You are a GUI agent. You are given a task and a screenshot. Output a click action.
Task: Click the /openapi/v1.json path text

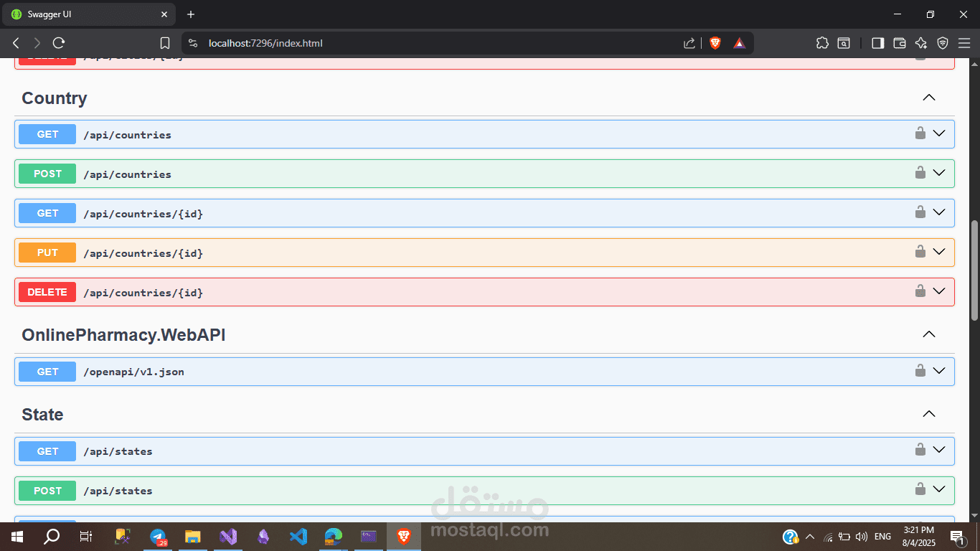click(133, 372)
